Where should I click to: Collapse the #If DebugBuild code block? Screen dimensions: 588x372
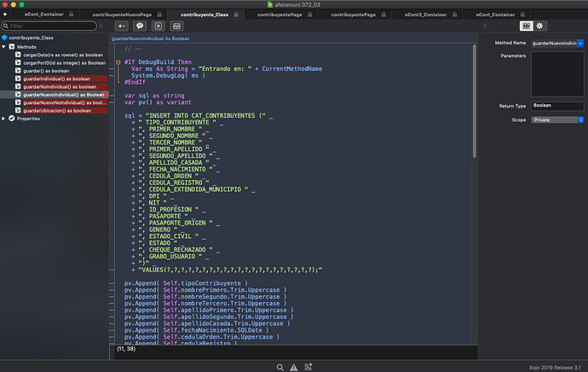pos(118,62)
